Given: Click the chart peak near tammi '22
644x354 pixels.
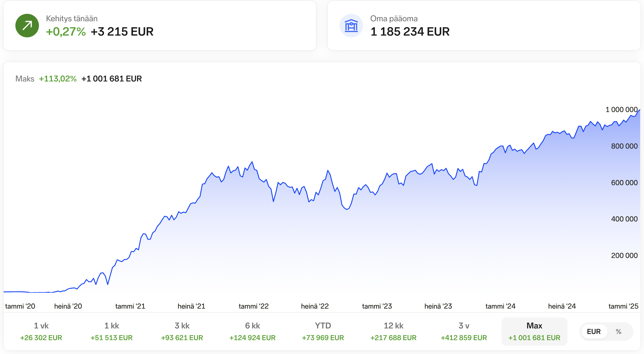Looking at the screenshot, I should tap(252, 162).
